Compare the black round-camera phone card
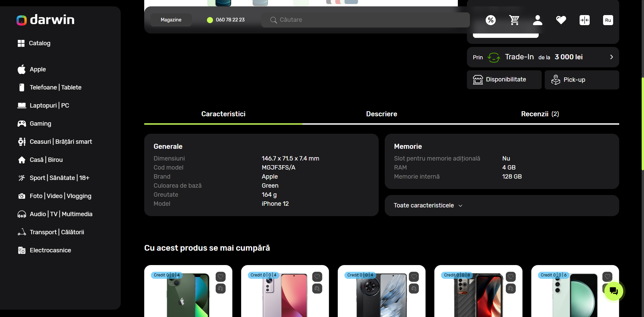Screen dimensions: 644x317 point(414,289)
